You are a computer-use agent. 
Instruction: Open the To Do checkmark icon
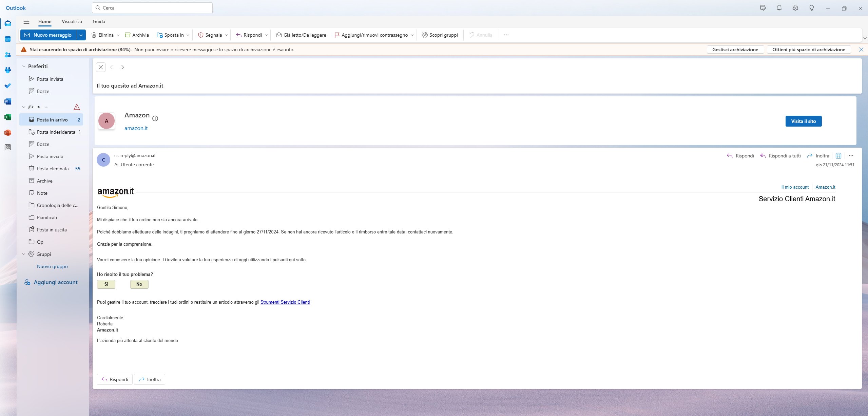tap(8, 86)
